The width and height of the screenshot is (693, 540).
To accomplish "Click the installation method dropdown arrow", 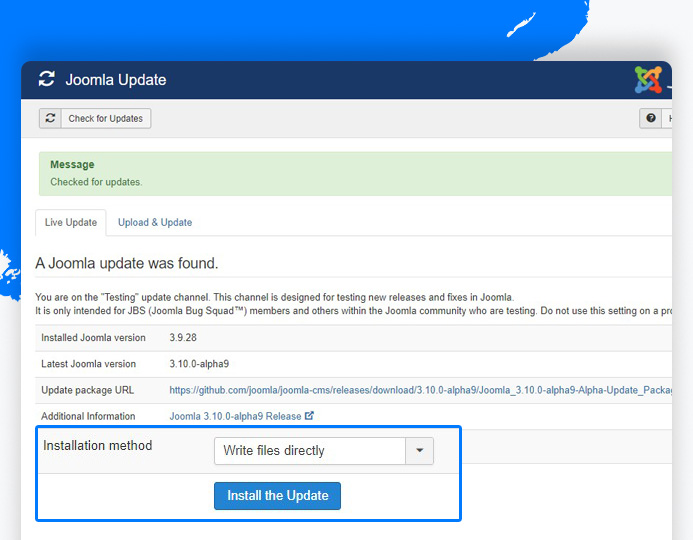I will tap(419, 451).
